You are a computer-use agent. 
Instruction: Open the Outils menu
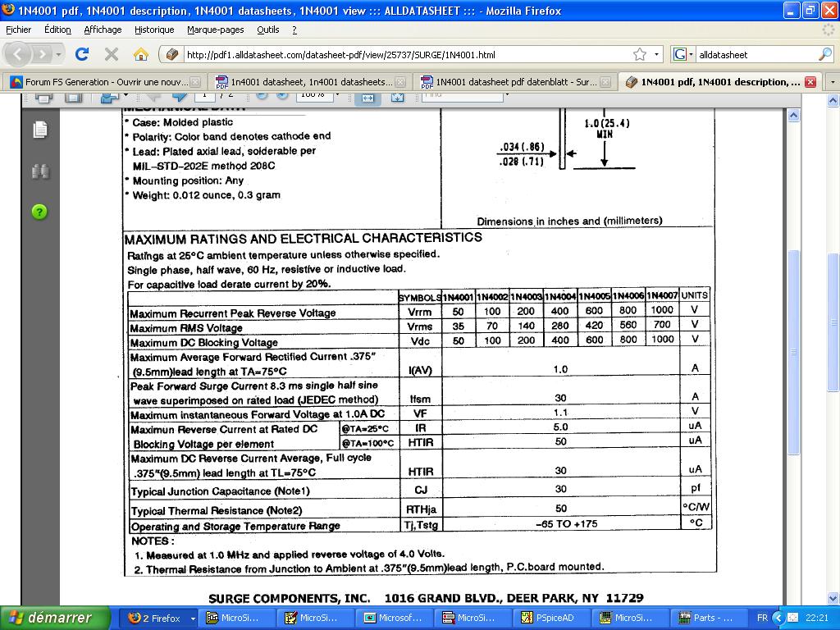pos(268,30)
